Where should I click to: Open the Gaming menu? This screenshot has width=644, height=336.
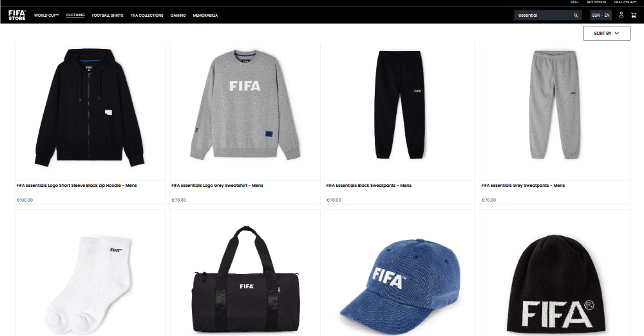[x=178, y=15]
